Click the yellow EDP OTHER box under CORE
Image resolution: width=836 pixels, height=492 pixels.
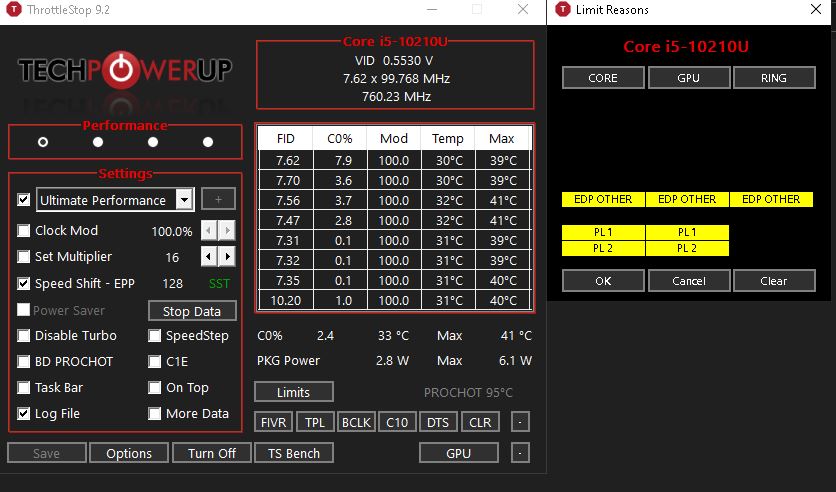click(x=603, y=199)
